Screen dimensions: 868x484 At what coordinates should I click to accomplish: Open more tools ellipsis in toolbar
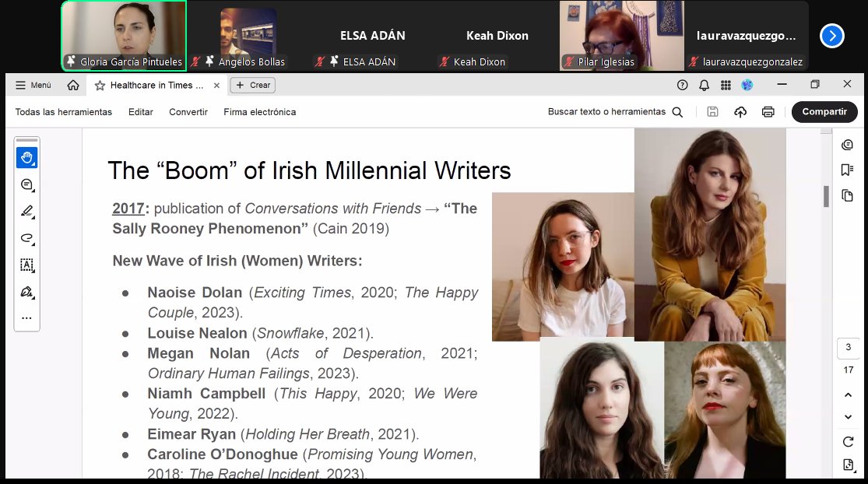[x=27, y=318]
